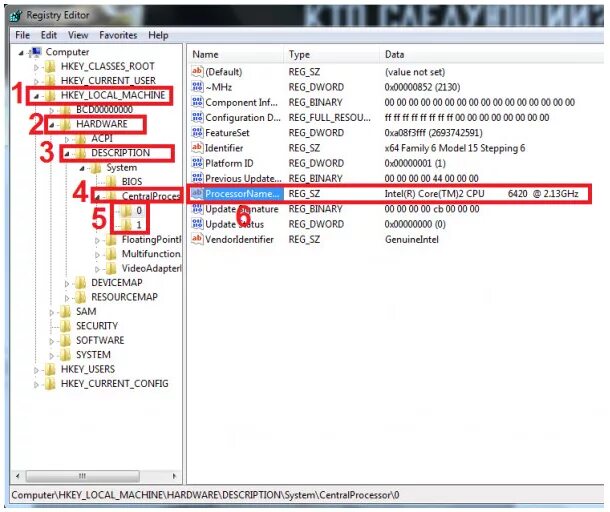Expand the HKEY_CLASSES_ROOT key
Viewport: 610px width, 512px height.
(36, 67)
